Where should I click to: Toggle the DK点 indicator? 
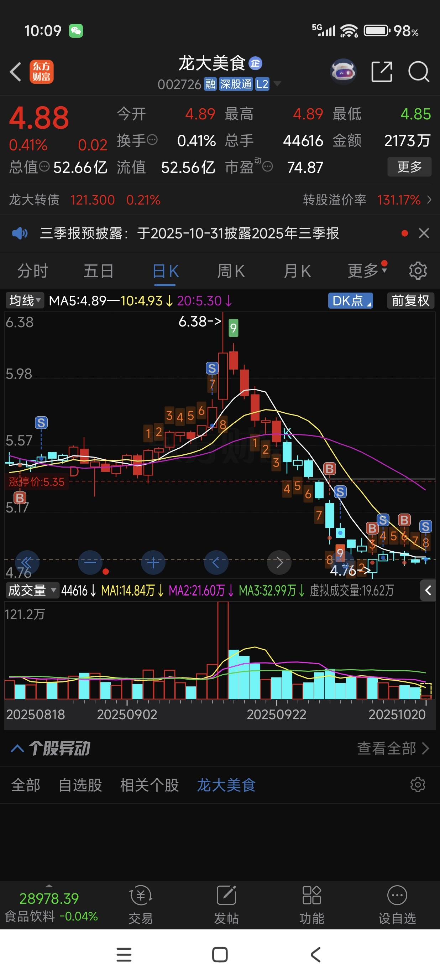(x=350, y=300)
